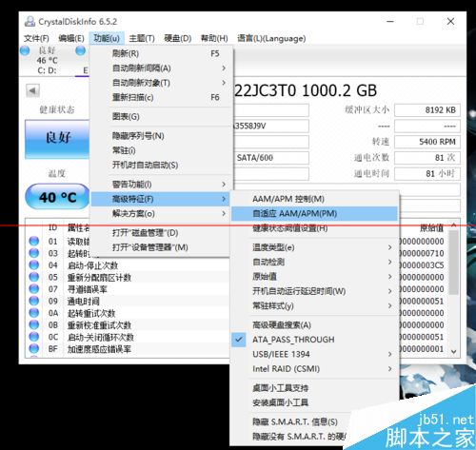Click the blue status orb for attribute BF
Image resolution: width=476 pixels, height=450 pixels.
point(34,348)
